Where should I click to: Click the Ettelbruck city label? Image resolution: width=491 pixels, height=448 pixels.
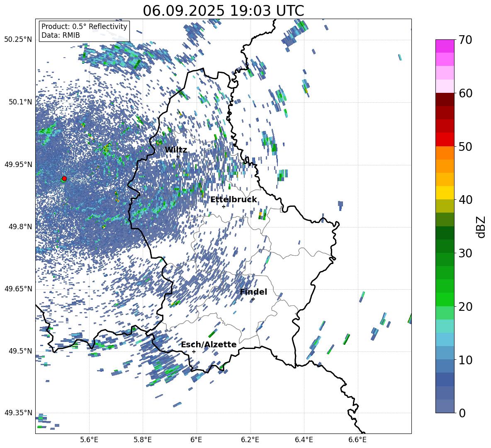(x=233, y=200)
